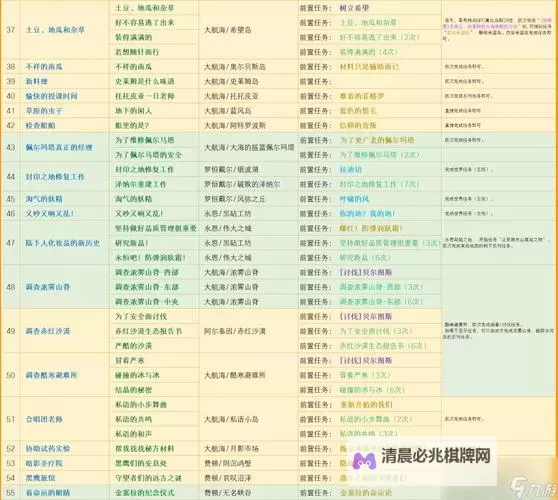The image size is (558, 500).
Task: Select sub-quest '泽纳尔重建工作'
Action: coord(141,184)
